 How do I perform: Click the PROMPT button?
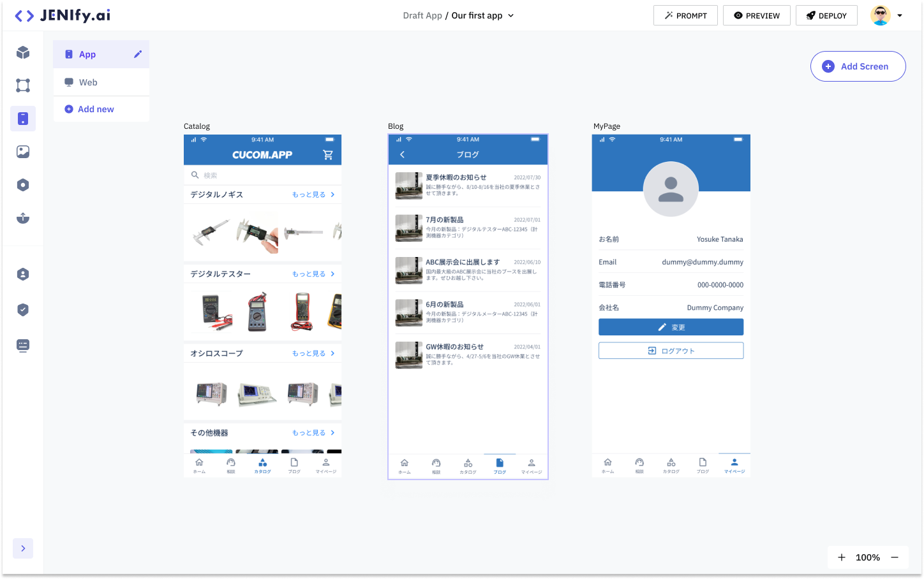pyautogui.click(x=685, y=15)
